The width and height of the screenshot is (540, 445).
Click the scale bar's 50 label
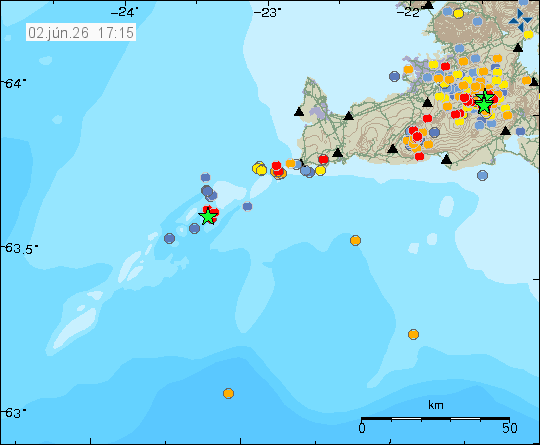510,428
